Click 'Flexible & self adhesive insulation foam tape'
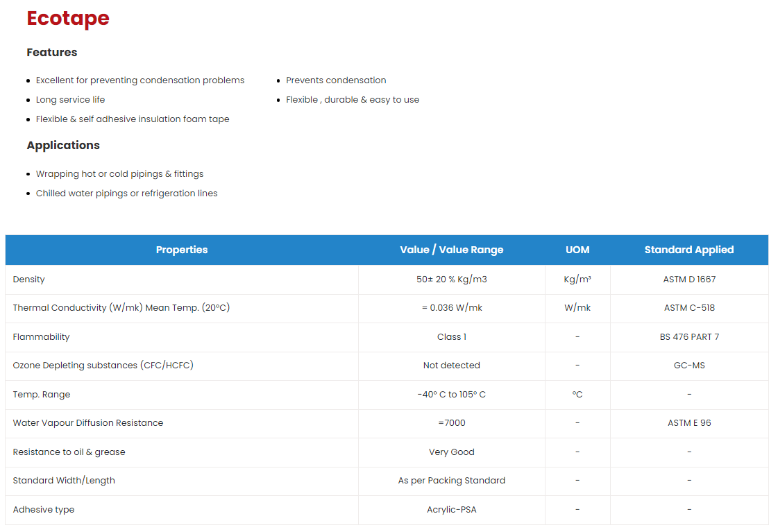 (133, 119)
